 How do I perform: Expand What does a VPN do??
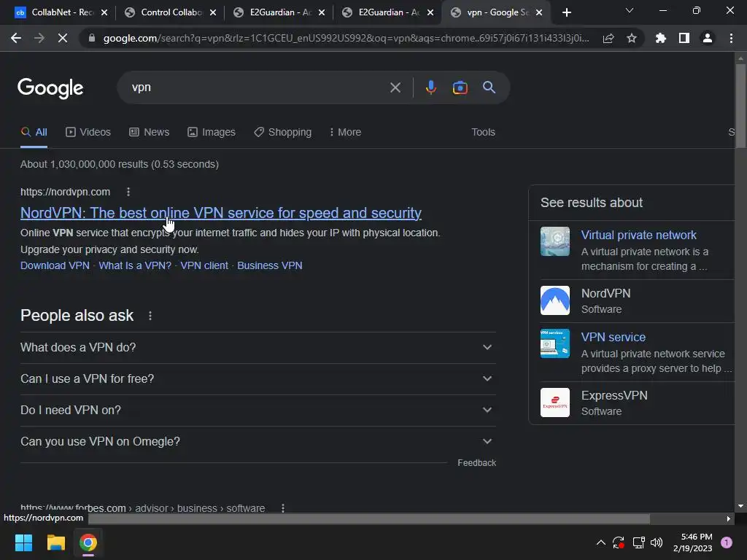point(258,347)
